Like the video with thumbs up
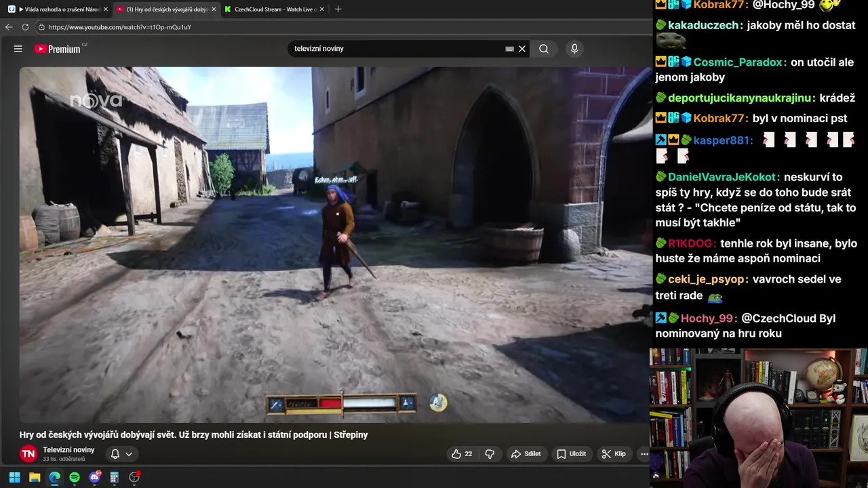The width and height of the screenshot is (868, 488). pos(462,453)
